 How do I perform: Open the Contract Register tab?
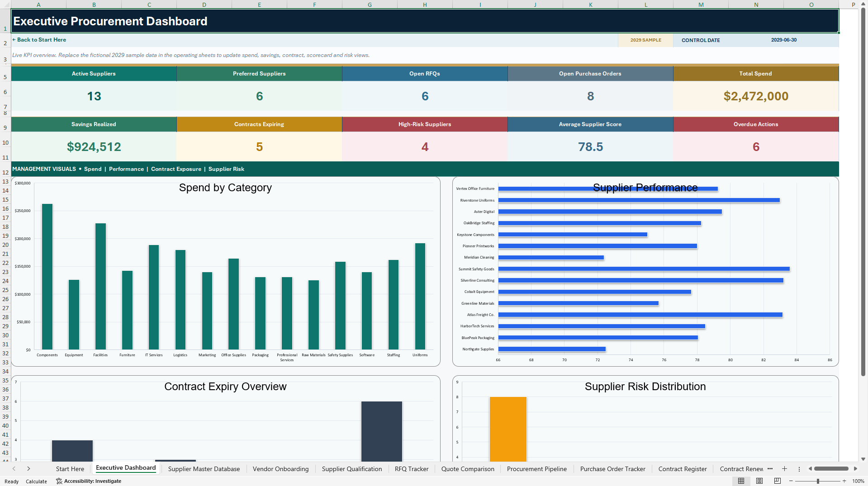coord(683,469)
